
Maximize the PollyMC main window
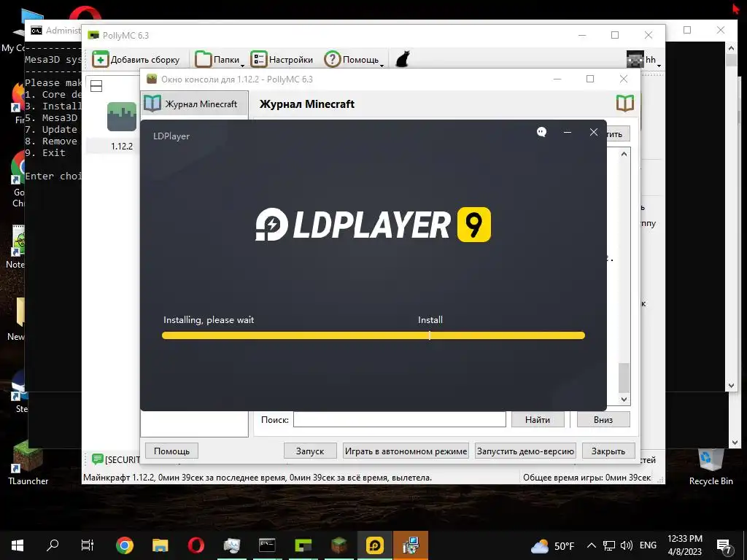[615, 35]
